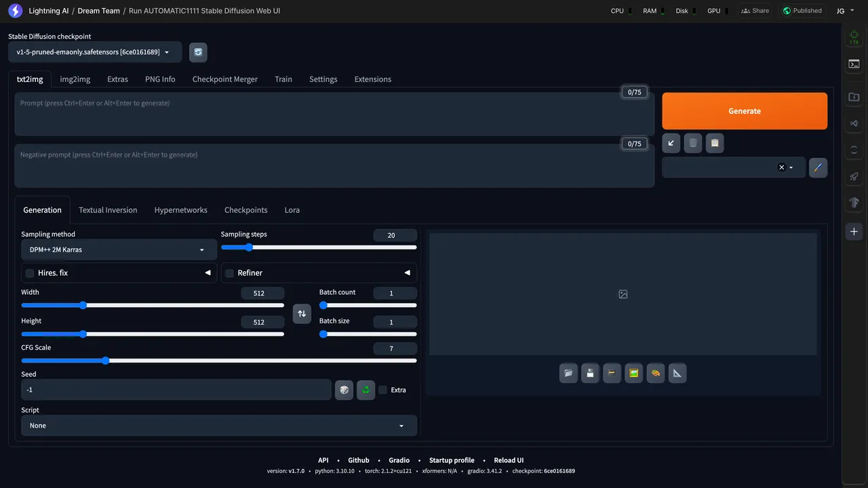Select the Lora tab
This screenshot has height=488, width=868.
click(x=292, y=210)
